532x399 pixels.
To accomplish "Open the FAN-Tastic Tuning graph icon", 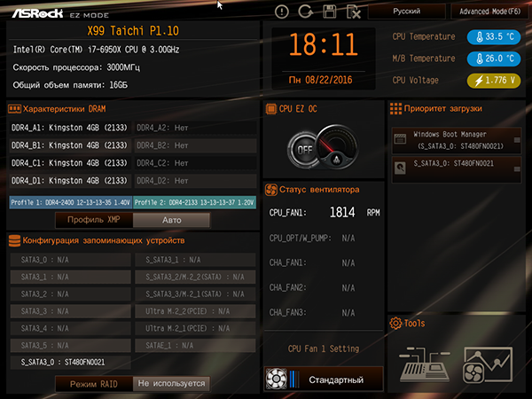I will tap(488, 364).
